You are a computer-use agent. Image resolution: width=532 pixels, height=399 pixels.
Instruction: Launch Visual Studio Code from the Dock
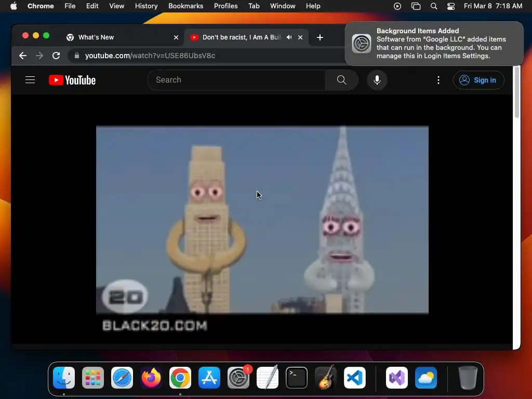click(x=354, y=378)
